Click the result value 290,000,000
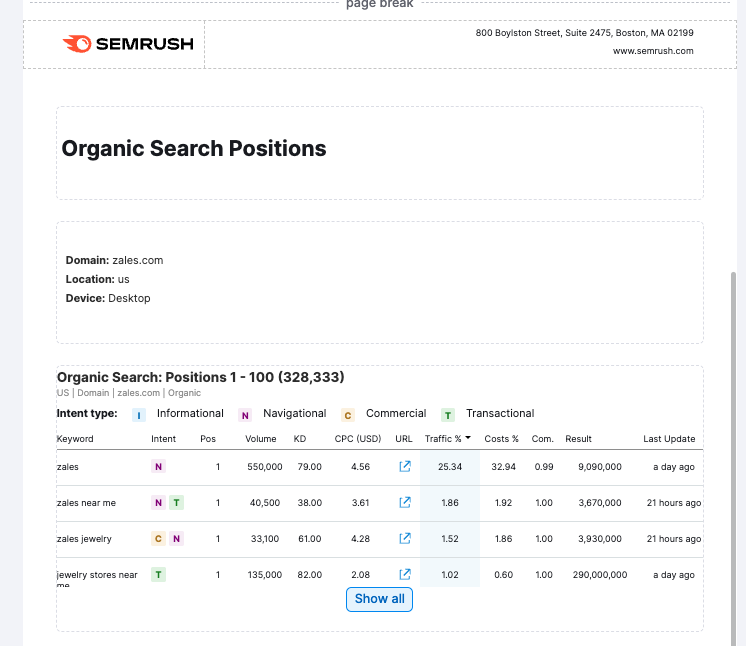Image resolution: width=746 pixels, height=646 pixels. (599, 575)
